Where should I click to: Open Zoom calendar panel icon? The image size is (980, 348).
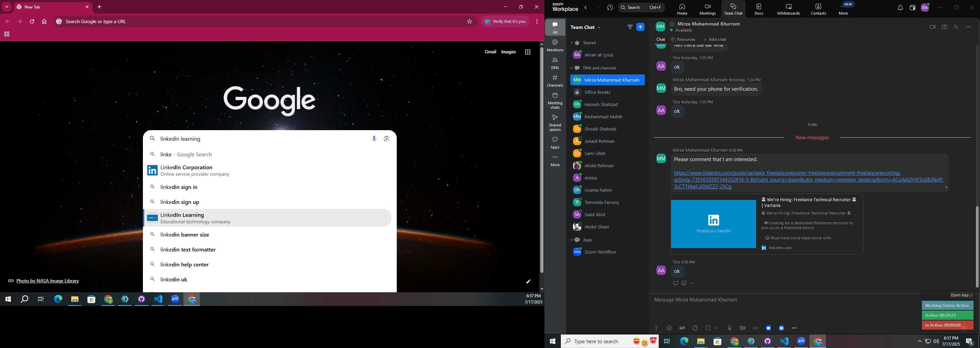(x=912, y=7)
